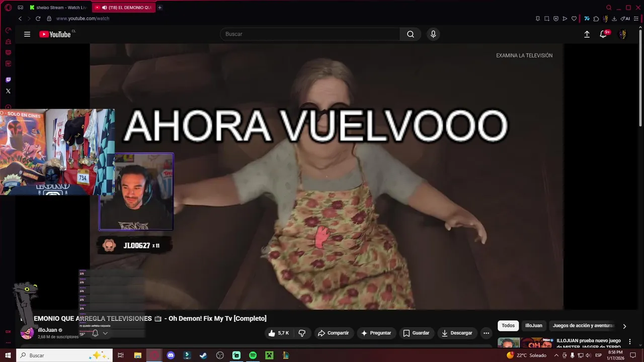Dislike the video with thumbs down
This screenshot has height=362, width=644.
click(302, 333)
